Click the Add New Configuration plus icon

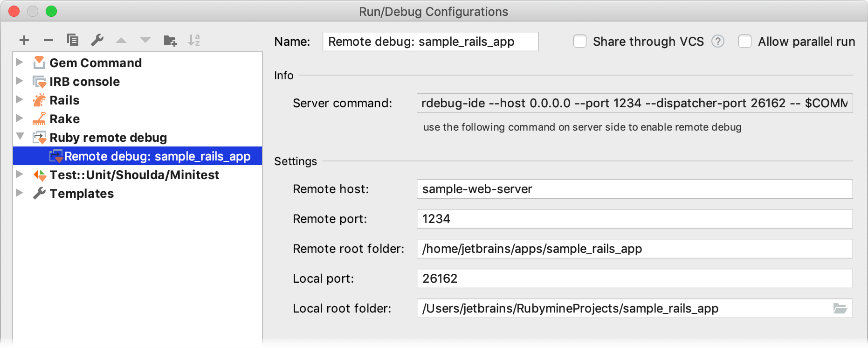click(x=24, y=41)
